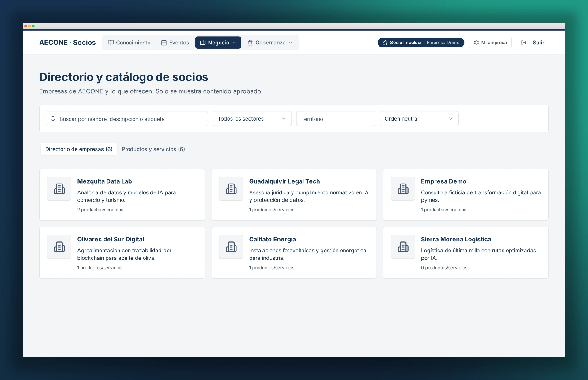Select Directorio de empresas (6) tab
This screenshot has height=380, width=588.
pyautogui.click(x=79, y=149)
